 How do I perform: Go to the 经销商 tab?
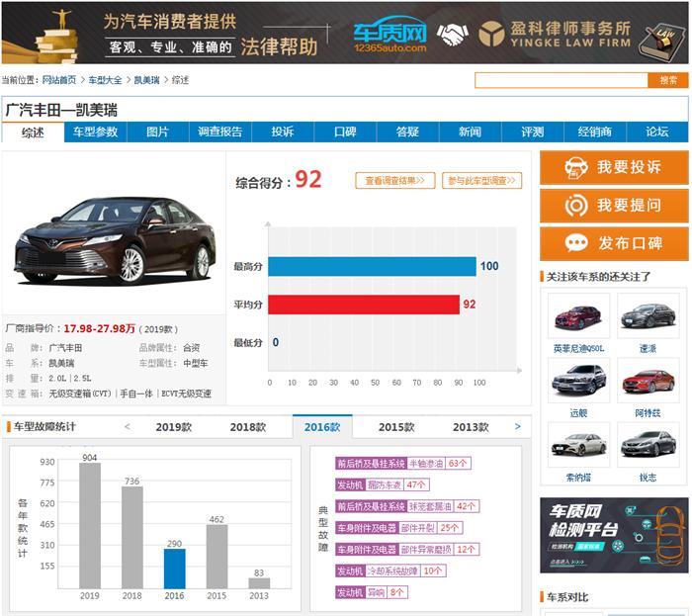pos(595,132)
